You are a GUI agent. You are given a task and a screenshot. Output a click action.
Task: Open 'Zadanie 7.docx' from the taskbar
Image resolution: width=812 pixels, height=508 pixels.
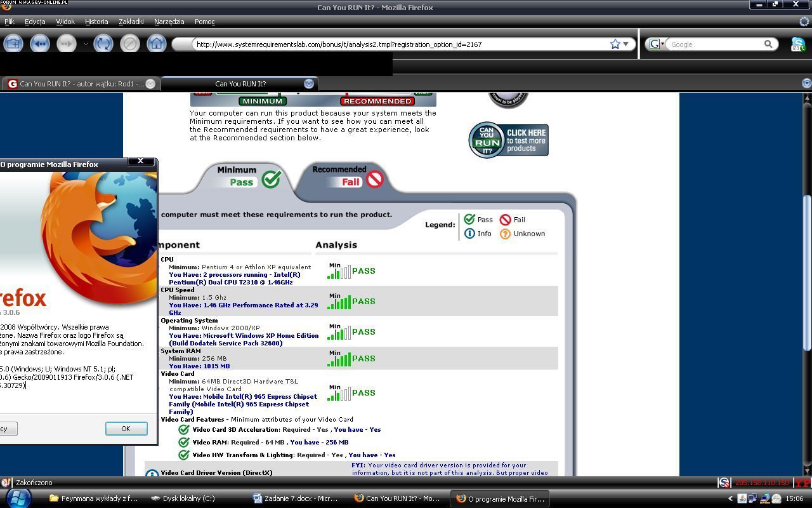[x=296, y=498]
